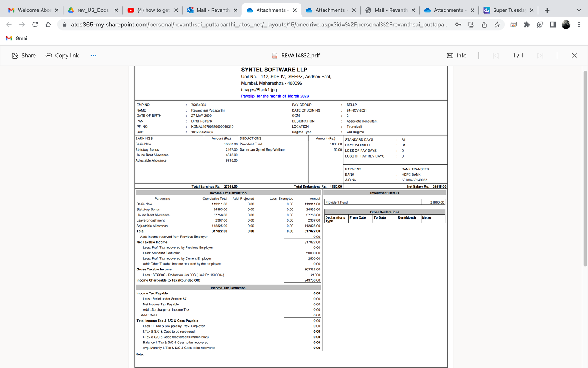Open the Info details pane
This screenshot has width=588, height=368.
(x=456, y=56)
